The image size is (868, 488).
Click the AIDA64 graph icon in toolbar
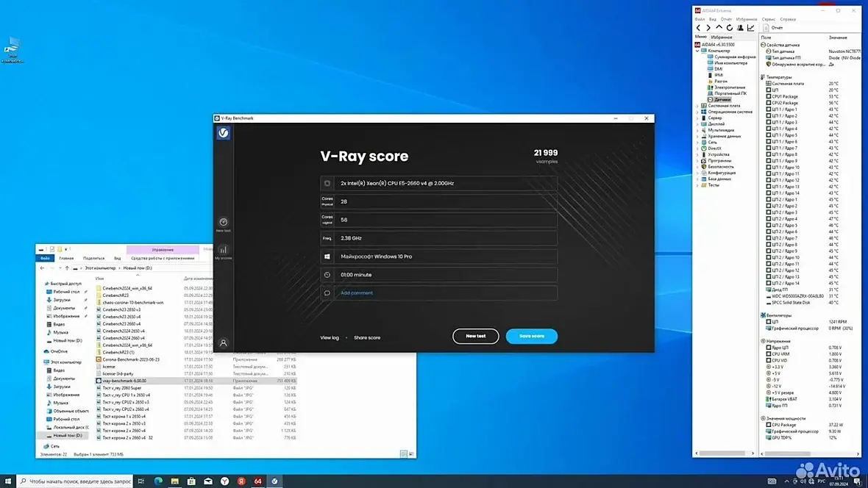tap(750, 28)
